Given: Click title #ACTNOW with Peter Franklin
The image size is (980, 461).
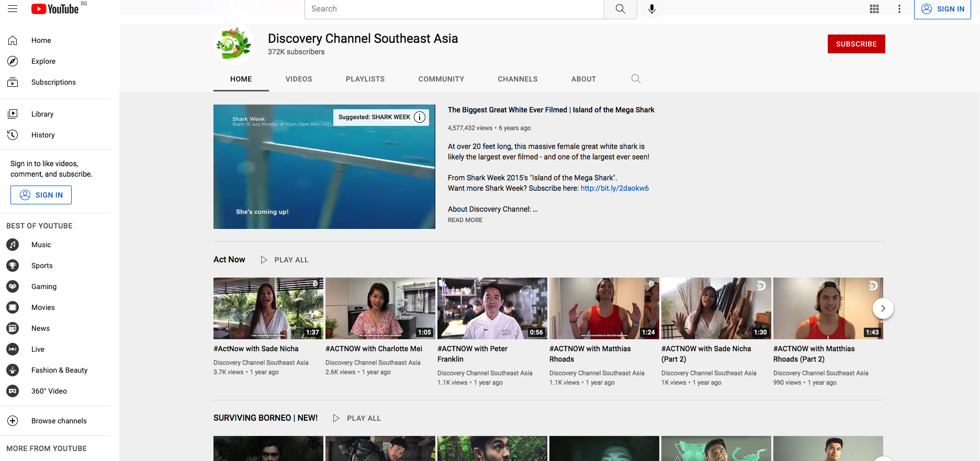Looking at the screenshot, I should coord(472,354).
